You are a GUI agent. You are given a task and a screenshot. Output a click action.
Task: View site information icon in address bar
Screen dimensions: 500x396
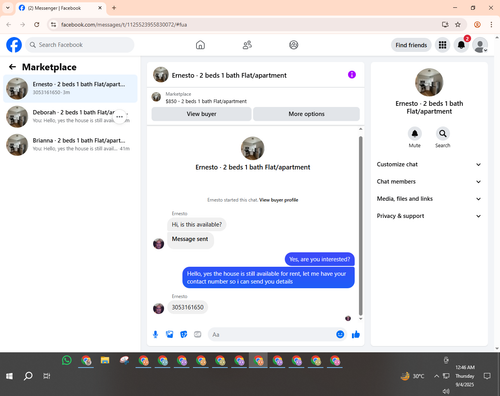pos(53,24)
